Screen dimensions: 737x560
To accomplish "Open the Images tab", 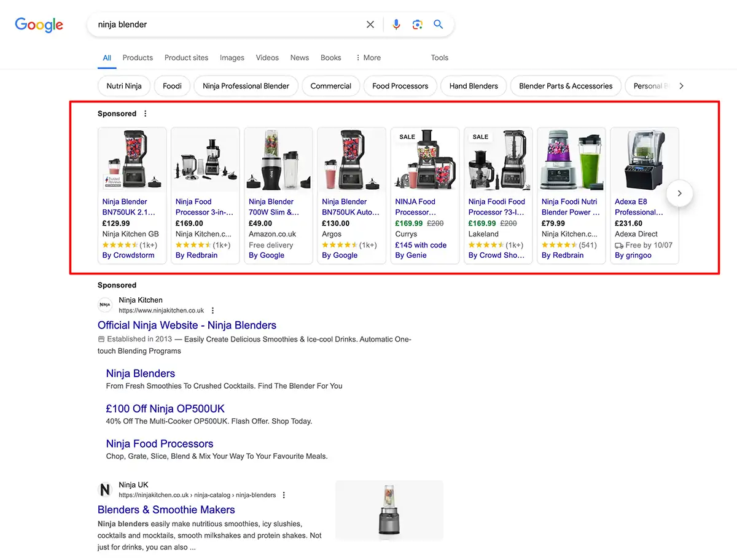I will [232, 58].
